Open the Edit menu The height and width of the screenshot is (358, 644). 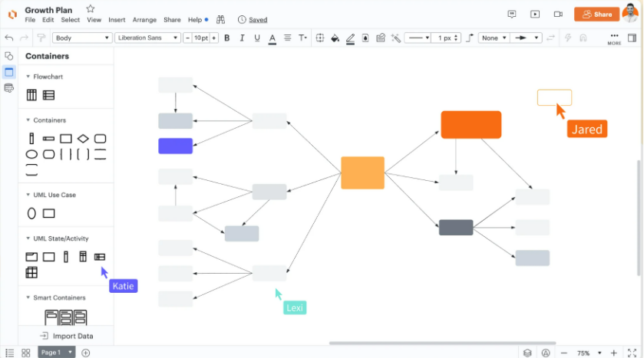[48, 20]
